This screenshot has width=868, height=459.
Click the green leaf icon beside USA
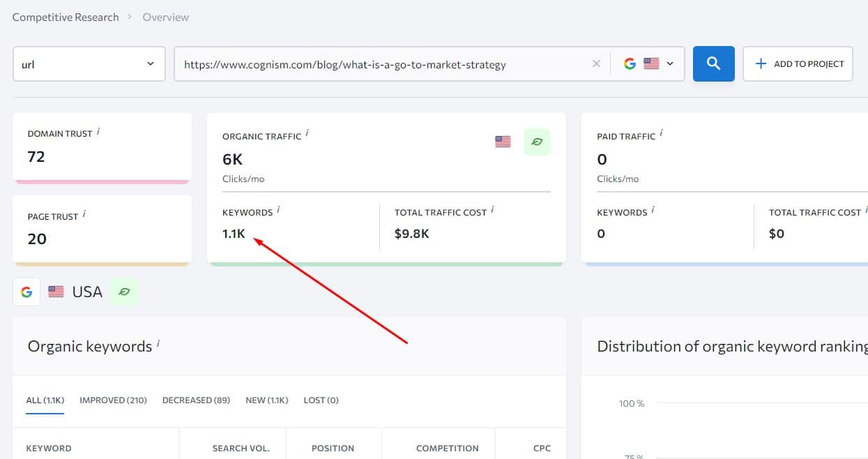[x=124, y=292]
